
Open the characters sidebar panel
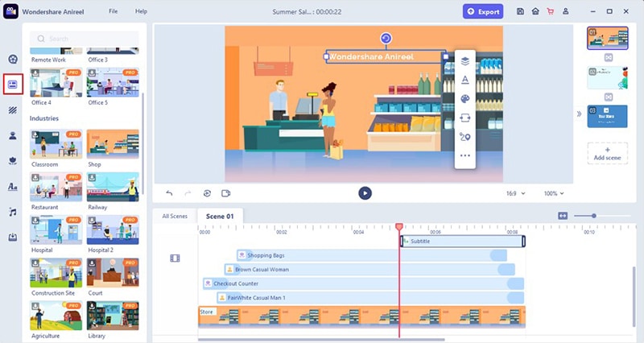click(x=13, y=136)
